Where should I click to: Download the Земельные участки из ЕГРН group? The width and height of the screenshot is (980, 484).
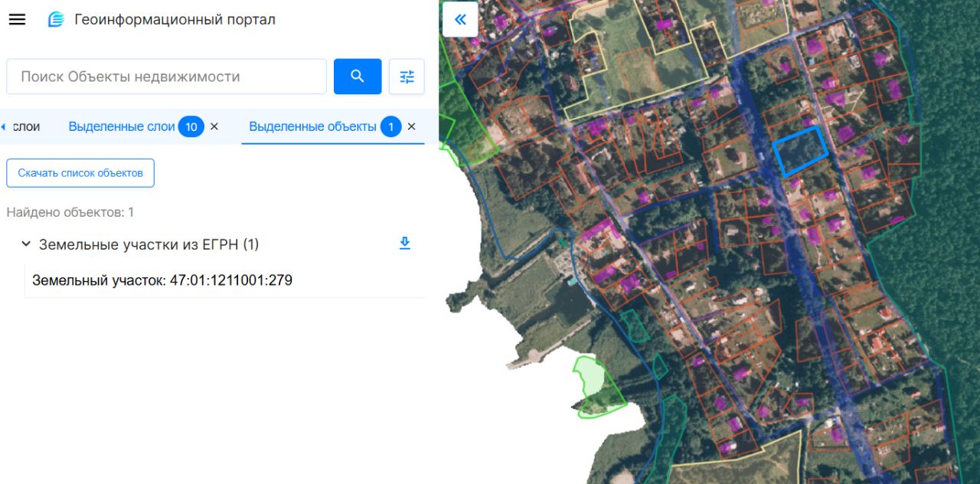pos(405,244)
